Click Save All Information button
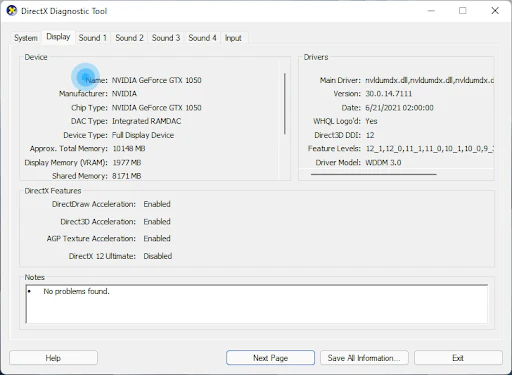The height and width of the screenshot is (375, 512). [x=364, y=358]
